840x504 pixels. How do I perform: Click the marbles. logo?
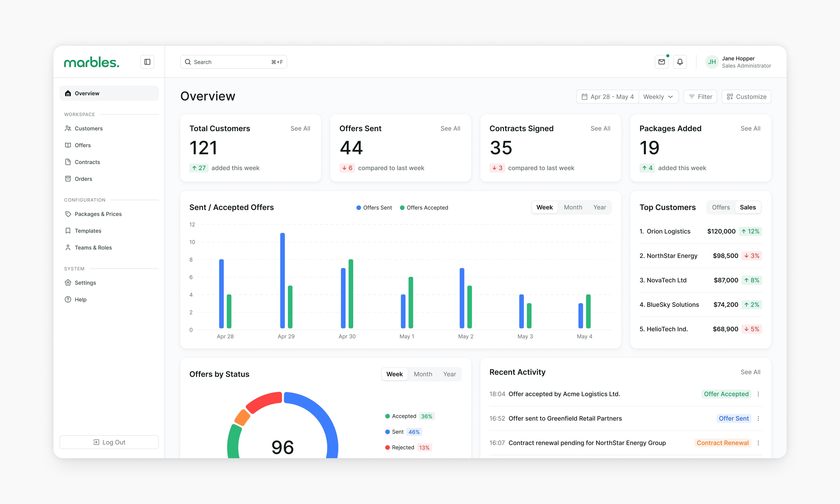92,62
